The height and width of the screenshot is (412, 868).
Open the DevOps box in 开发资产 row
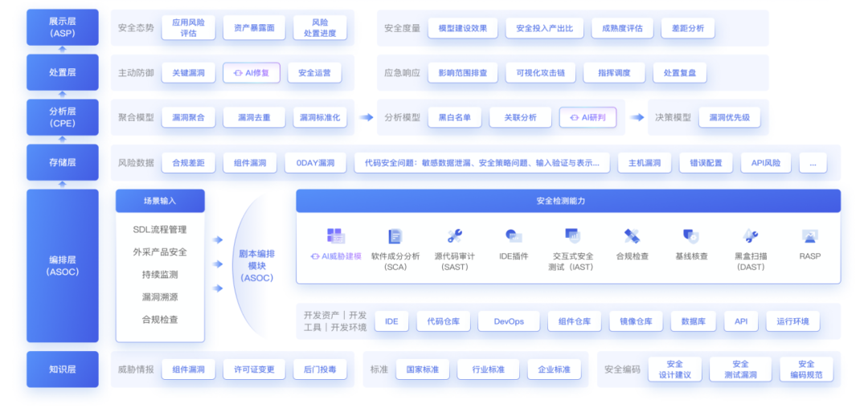509,322
